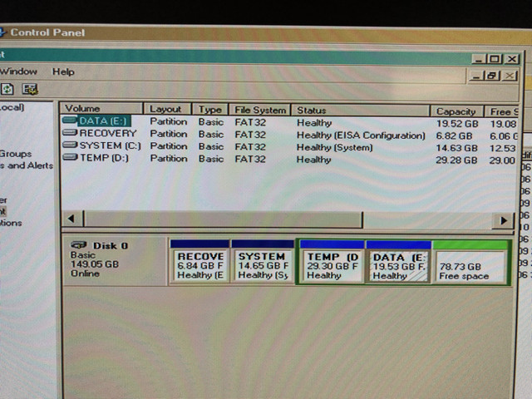Click the 19.52 GB capacity cell
This screenshot has height=399, width=532.
tap(457, 124)
